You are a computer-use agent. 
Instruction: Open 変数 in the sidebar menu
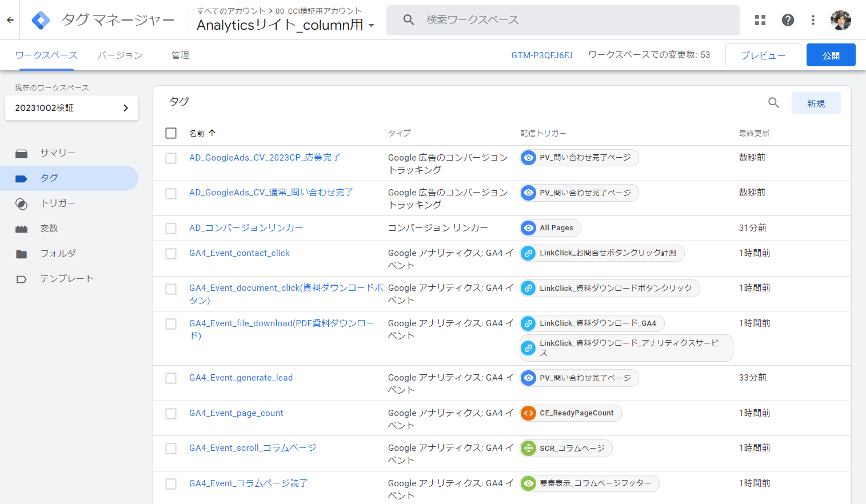pyautogui.click(x=69, y=229)
